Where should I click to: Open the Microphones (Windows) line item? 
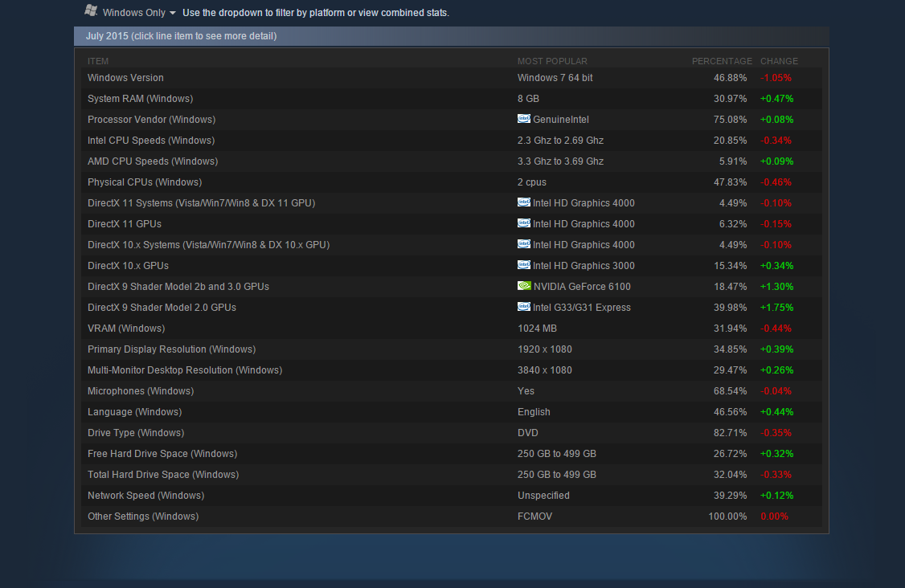[x=452, y=390]
